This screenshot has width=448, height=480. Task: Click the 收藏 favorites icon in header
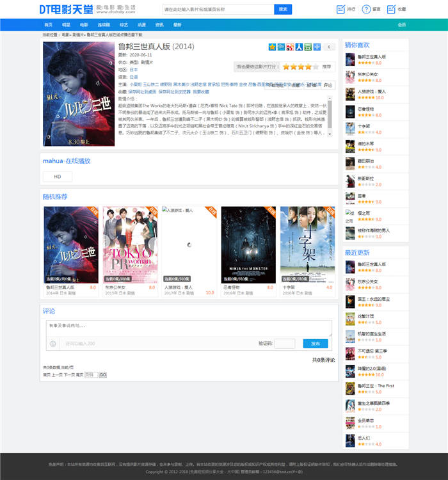[392, 9]
